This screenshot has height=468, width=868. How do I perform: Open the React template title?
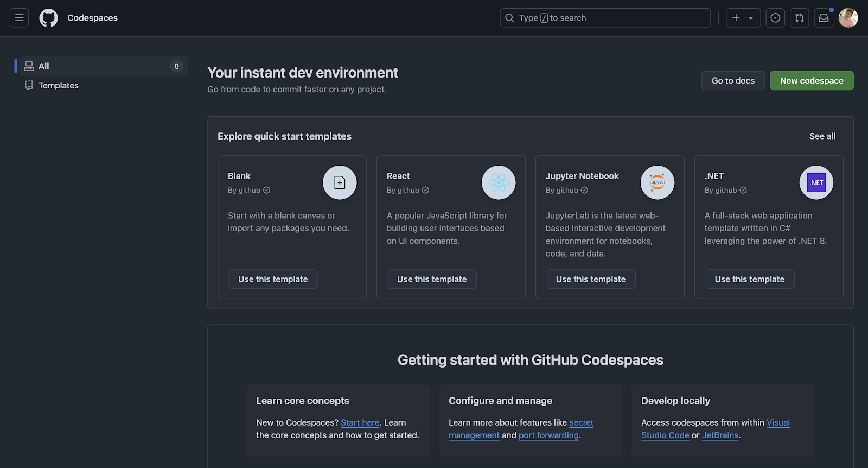pos(398,176)
